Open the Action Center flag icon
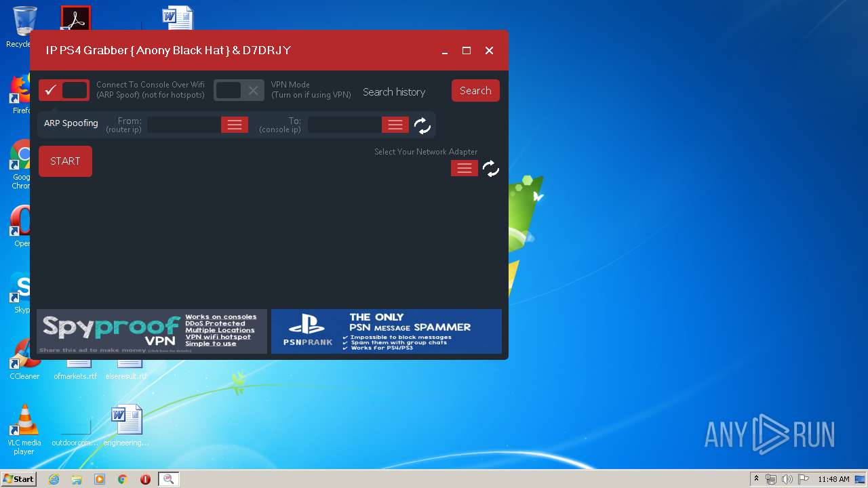Viewport: 868px width, 488px height. coord(804,479)
